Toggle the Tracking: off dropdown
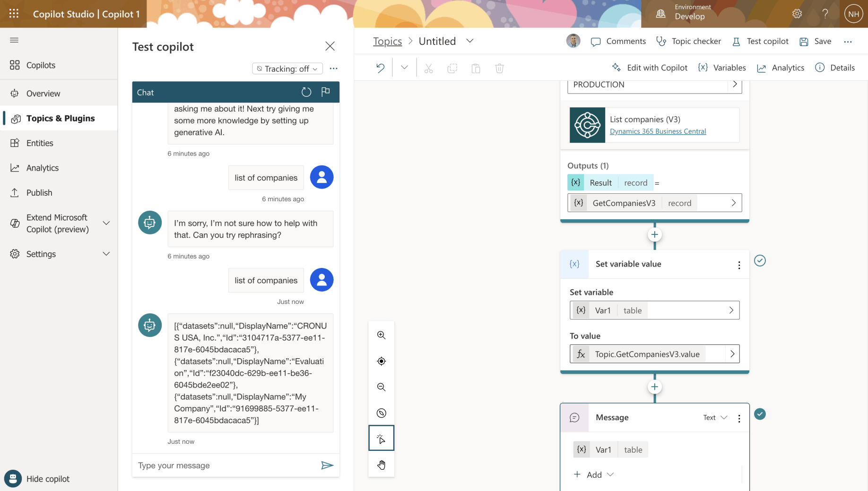The width and height of the screenshot is (868, 491). point(287,69)
